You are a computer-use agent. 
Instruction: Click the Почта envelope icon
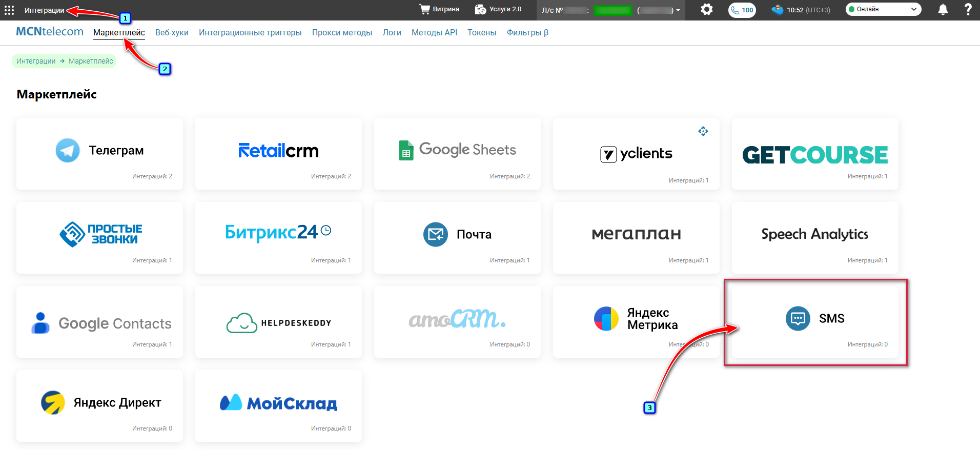pyautogui.click(x=436, y=234)
